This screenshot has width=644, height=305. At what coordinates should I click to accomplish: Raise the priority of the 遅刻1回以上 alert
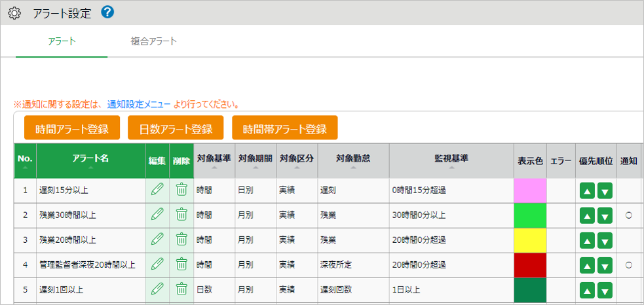[587, 290]
